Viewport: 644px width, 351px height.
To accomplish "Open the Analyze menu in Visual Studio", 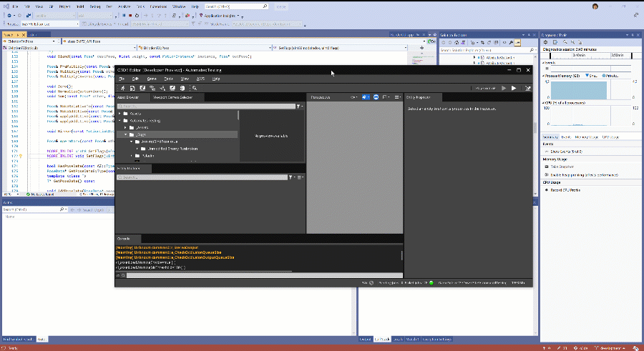I will click(x=124, y=6).
